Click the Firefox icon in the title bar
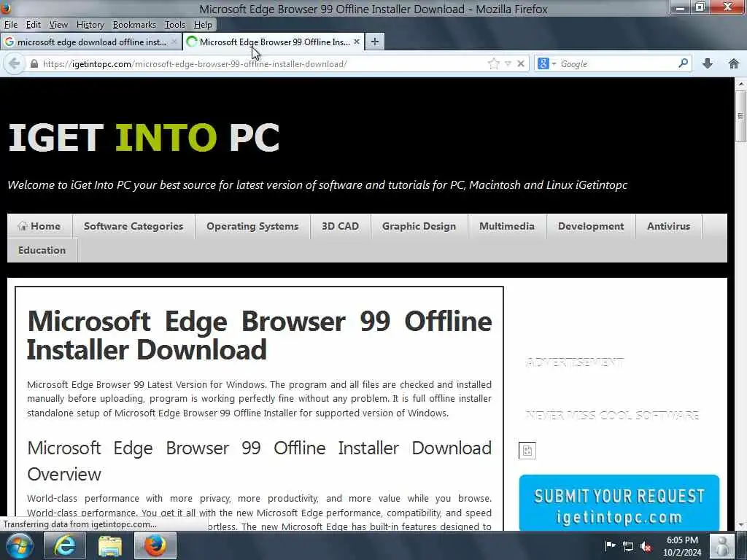The image size is (747, 560). (5, 8)
